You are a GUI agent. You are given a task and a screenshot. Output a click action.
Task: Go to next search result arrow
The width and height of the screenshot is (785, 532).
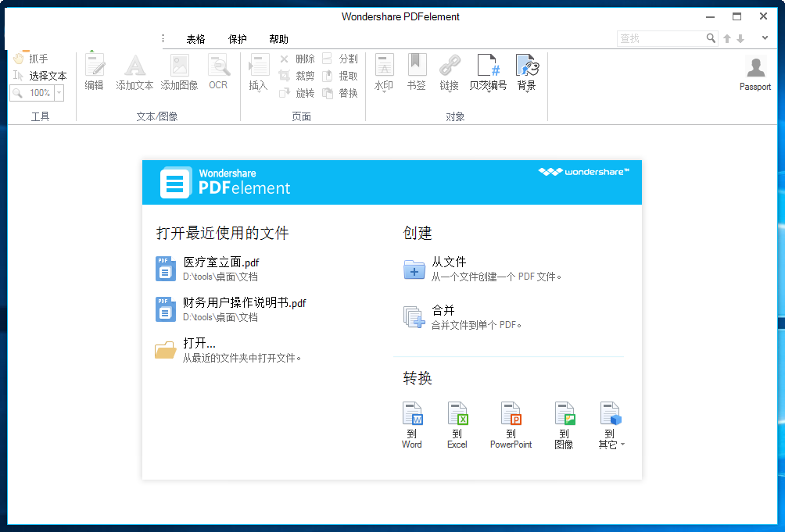740,38
